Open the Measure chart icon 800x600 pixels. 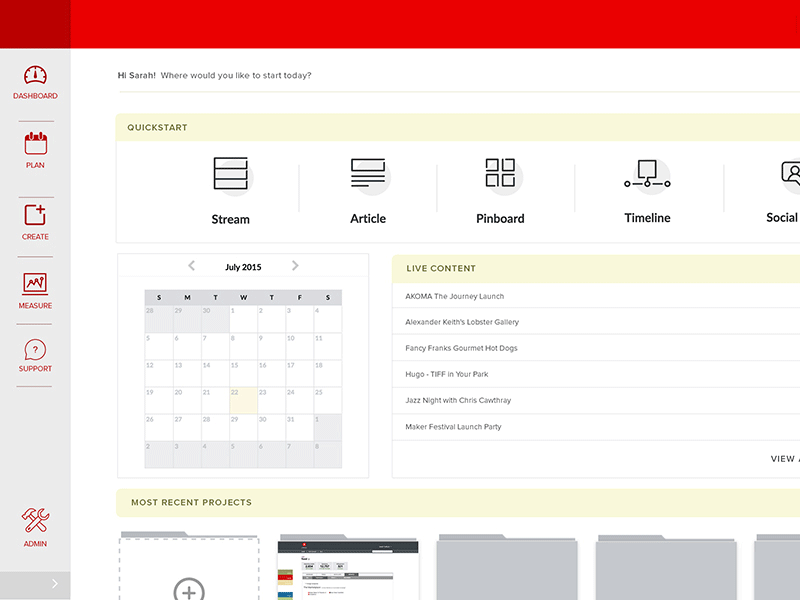(x=35, y=284)
